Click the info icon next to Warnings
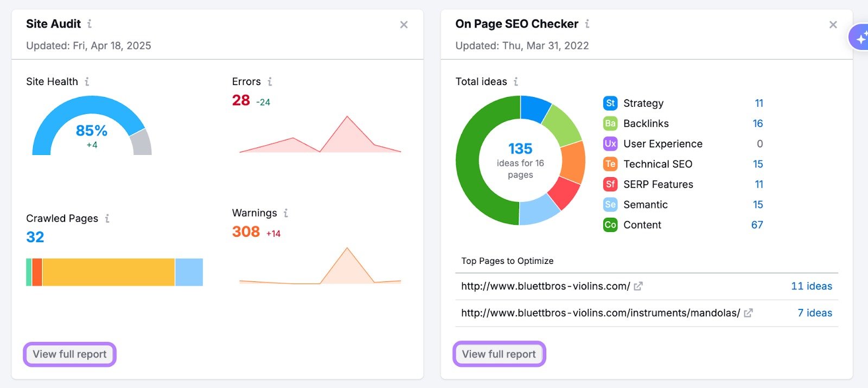 point(286,213)
